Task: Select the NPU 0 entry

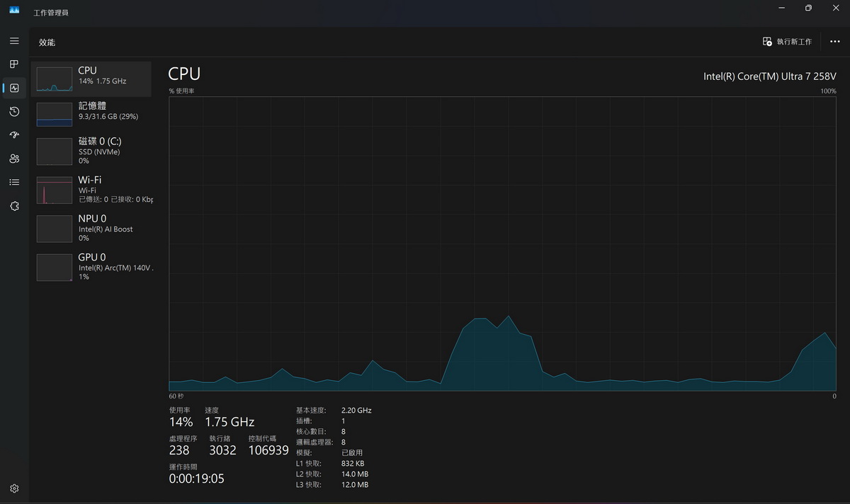Action: tap(91, 228)
